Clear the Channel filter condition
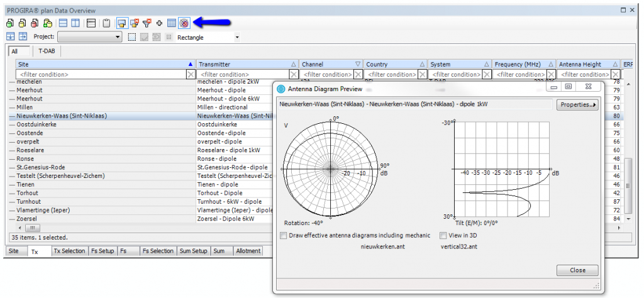Viewport: 644px width, 298px height. (358, 74)
